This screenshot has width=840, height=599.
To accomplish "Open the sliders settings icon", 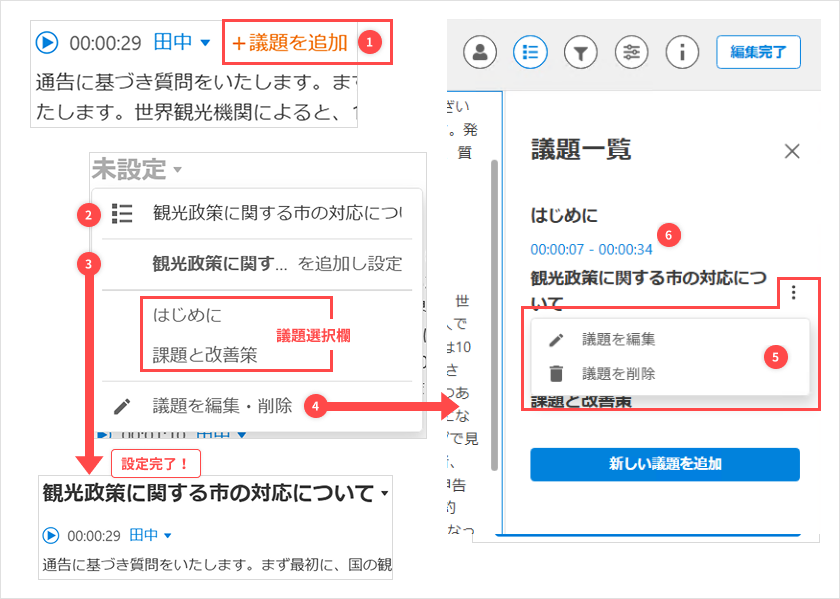I will (x=630, y=52).
